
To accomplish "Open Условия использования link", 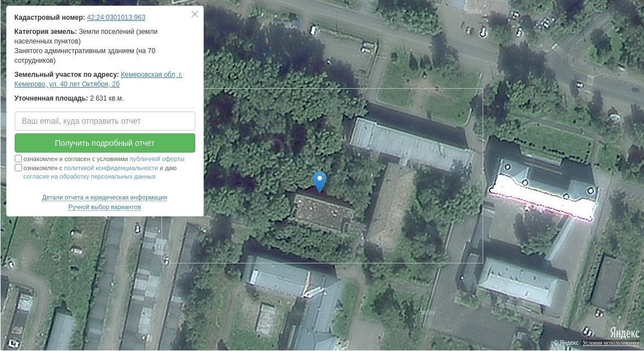I will click(611, 343).
